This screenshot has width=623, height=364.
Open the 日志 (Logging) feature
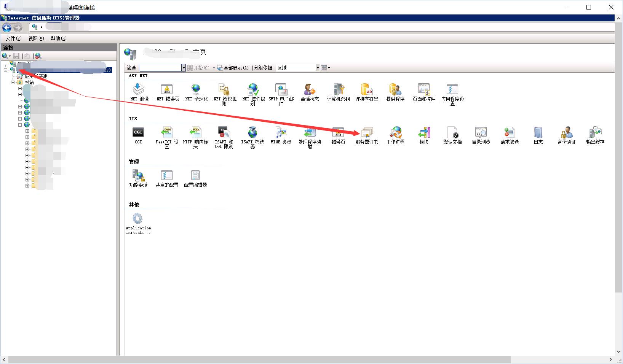pos(538,133)
